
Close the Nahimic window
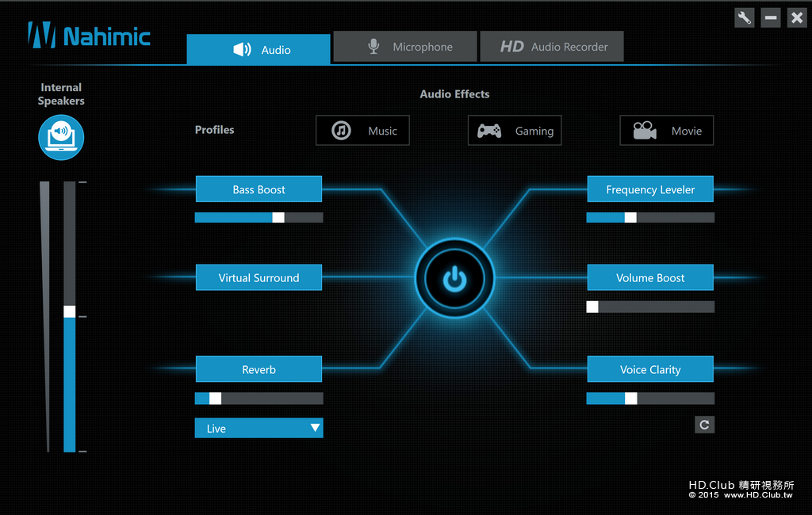pos(797,18)
